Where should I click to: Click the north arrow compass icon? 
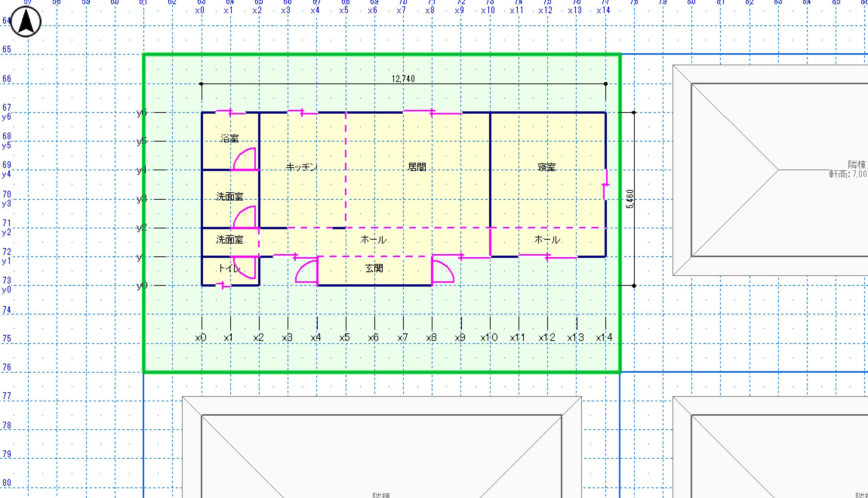(x=26, y=22)
